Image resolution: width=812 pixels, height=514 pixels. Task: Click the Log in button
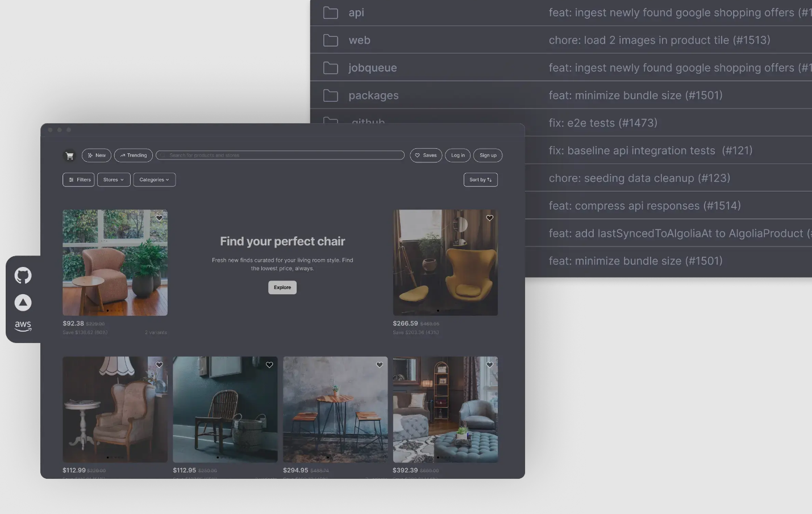458,156
